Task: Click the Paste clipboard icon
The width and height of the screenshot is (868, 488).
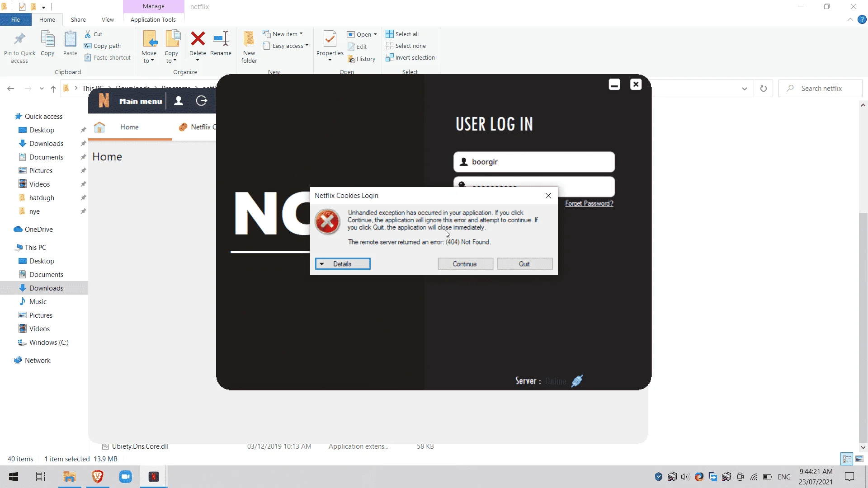Action: [70, 39]
